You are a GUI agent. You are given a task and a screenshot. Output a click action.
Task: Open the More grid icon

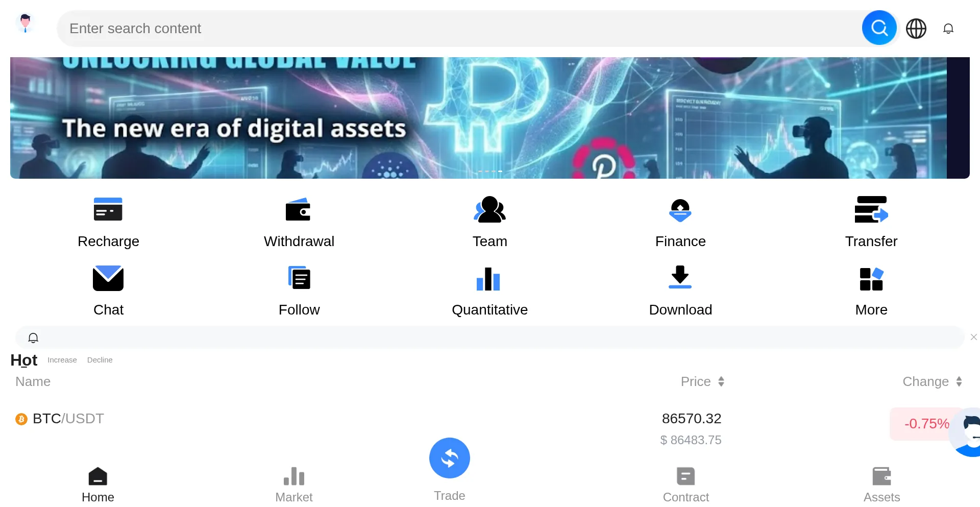pos(871,279)
